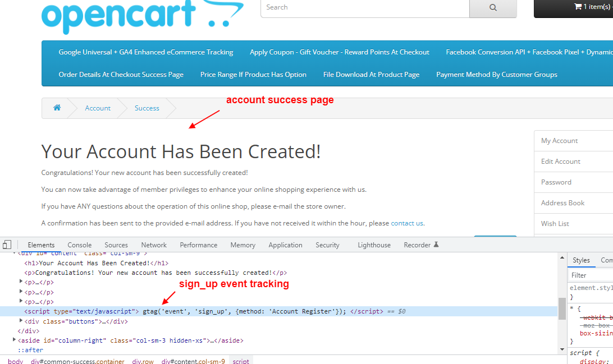Open File Download At Product Page menu
The height and width of the screenshot is (364, 613).
click(372, 74)
